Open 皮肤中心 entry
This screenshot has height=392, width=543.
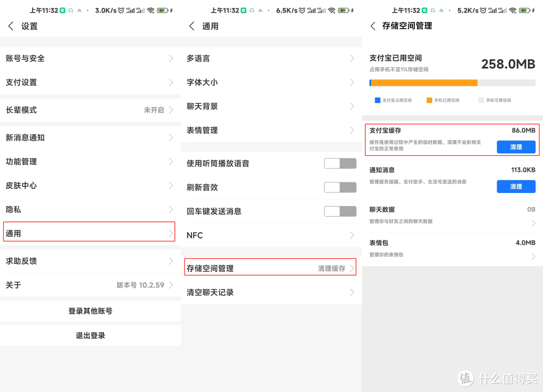pos(90,185)
